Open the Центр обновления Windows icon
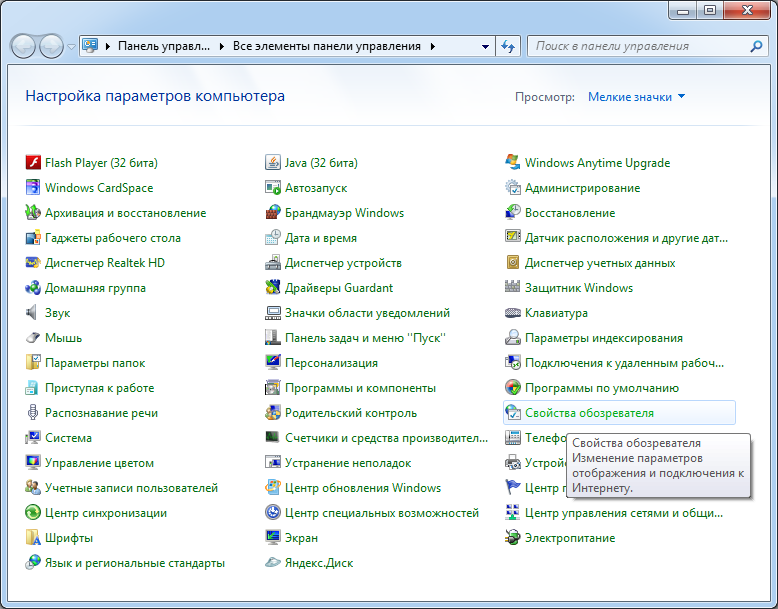The height and width of the screenshot is (609, 778). point(272,488)
